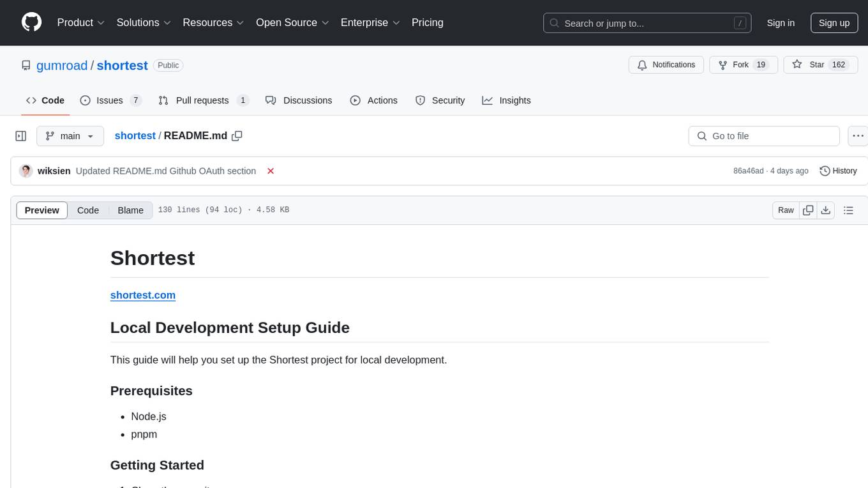Focus the Search or jump to field

point(647,23)
